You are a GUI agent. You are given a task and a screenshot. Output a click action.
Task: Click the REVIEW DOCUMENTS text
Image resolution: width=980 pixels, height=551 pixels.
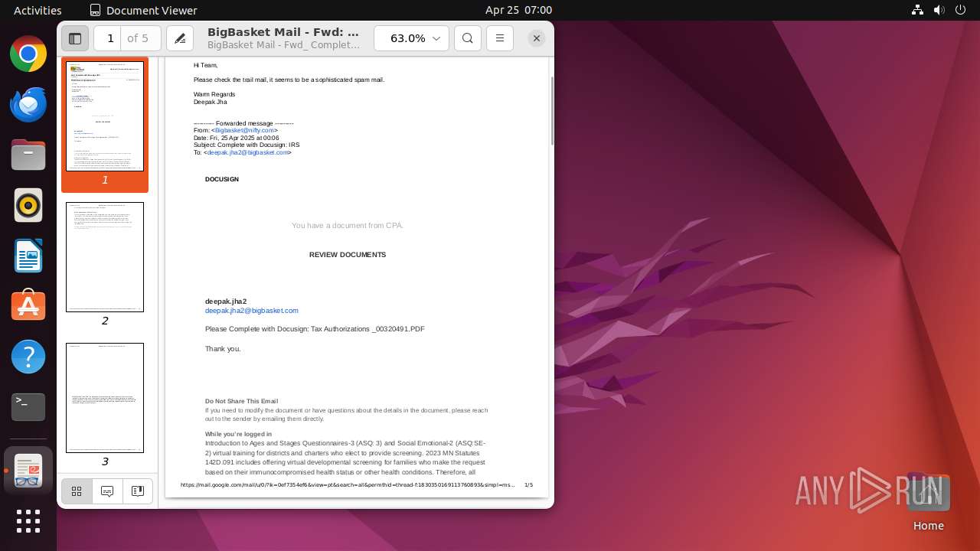[348, 255]
